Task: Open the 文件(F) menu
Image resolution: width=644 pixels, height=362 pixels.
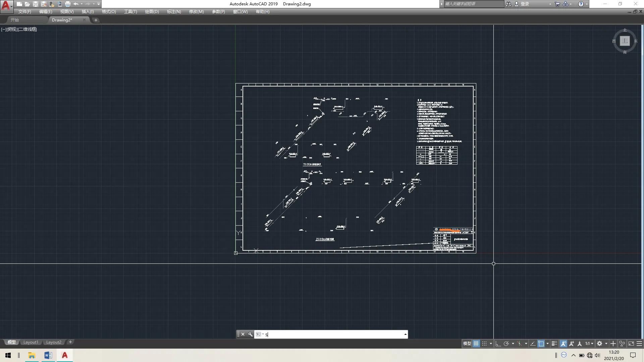Action: [24, 11]
